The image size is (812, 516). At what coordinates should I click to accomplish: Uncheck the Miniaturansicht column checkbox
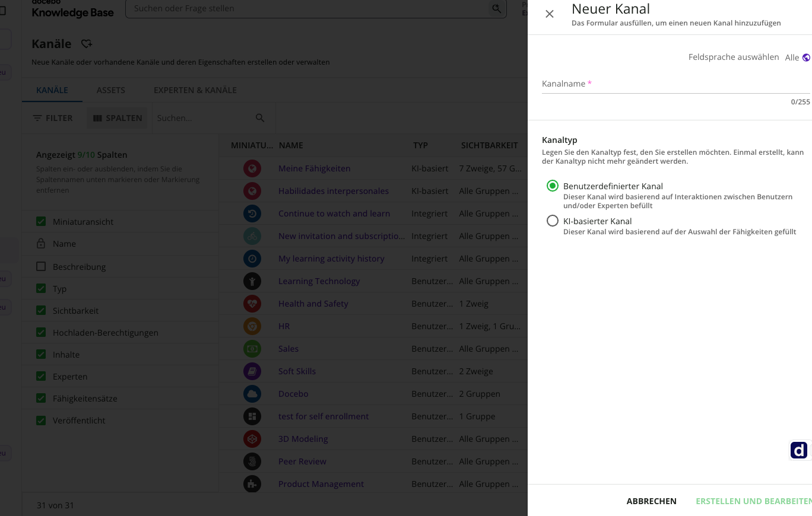41,221
